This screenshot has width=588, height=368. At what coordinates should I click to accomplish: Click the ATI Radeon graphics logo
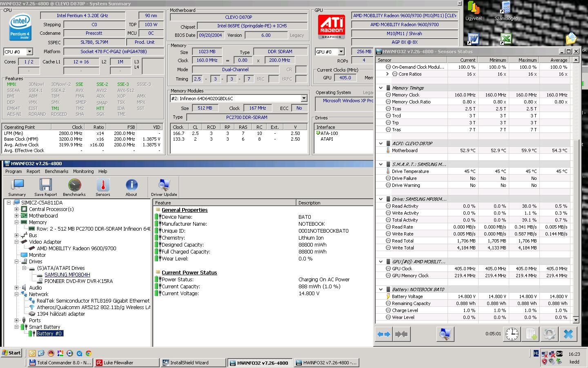click(x=331, y=27)
